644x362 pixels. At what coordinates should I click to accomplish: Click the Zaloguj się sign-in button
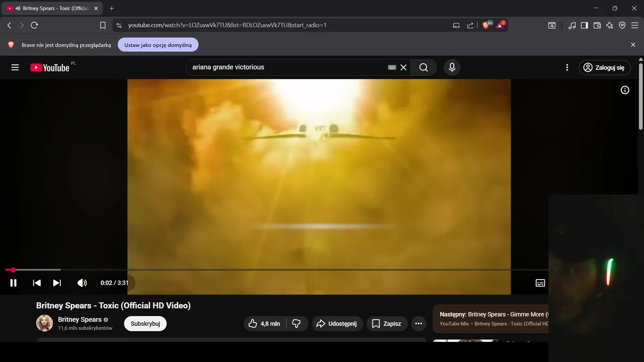(x=604, y=67)
